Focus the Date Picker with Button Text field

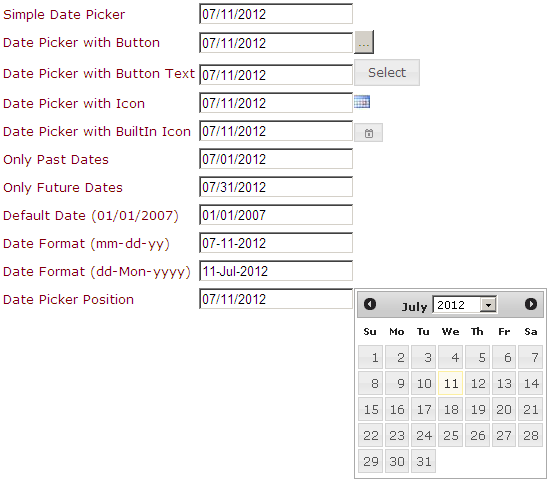(x=276, y=75)
